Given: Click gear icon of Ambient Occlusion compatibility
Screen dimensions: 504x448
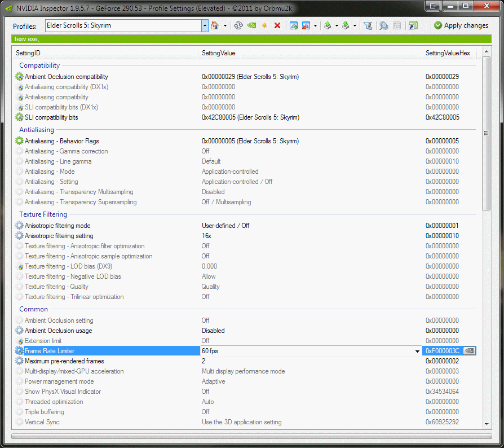Looking at the screenshot, I should click(19, 77).
